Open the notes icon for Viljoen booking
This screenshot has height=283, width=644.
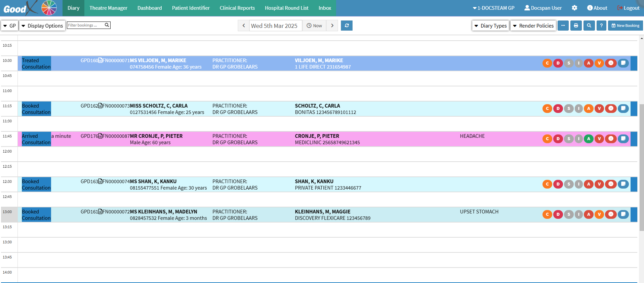[623, 63]
